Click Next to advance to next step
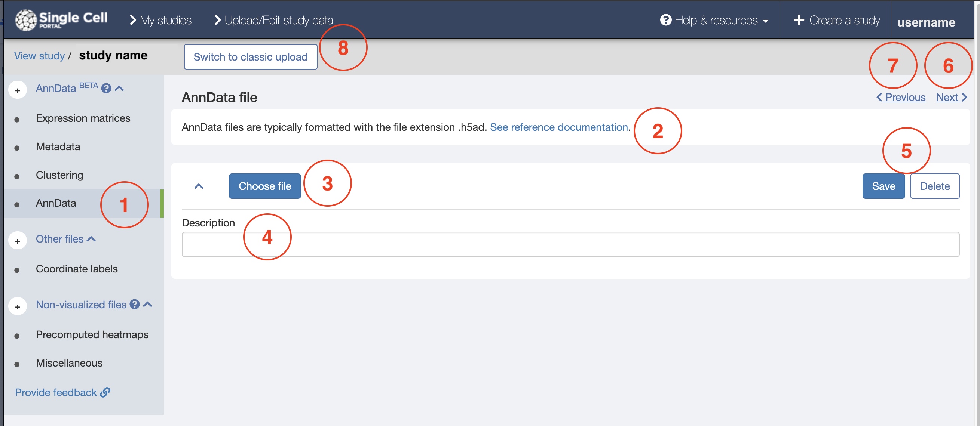This screenshot has width=980, height=426. click(950, 97)
